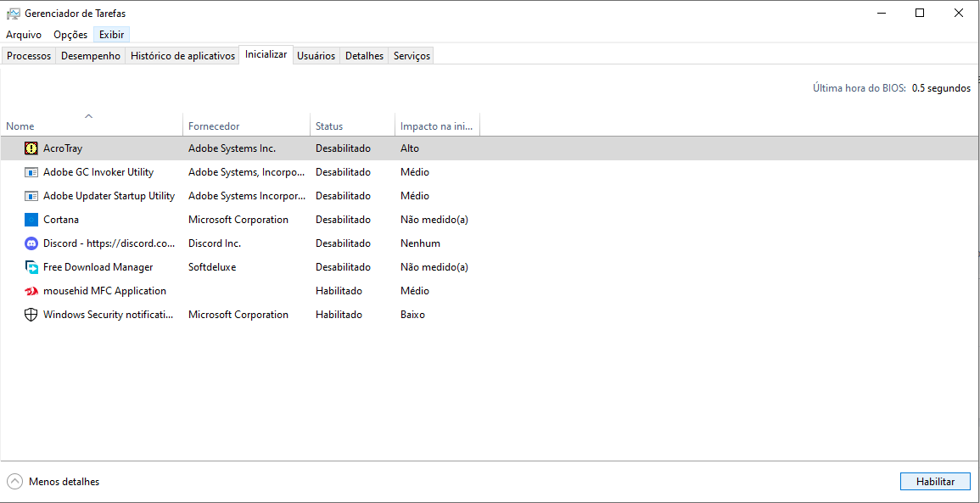Click the Discord Inc. supplier cell
Image resolution: width=980 pixels, height=503 pixels.
click(x=215, y=243)
